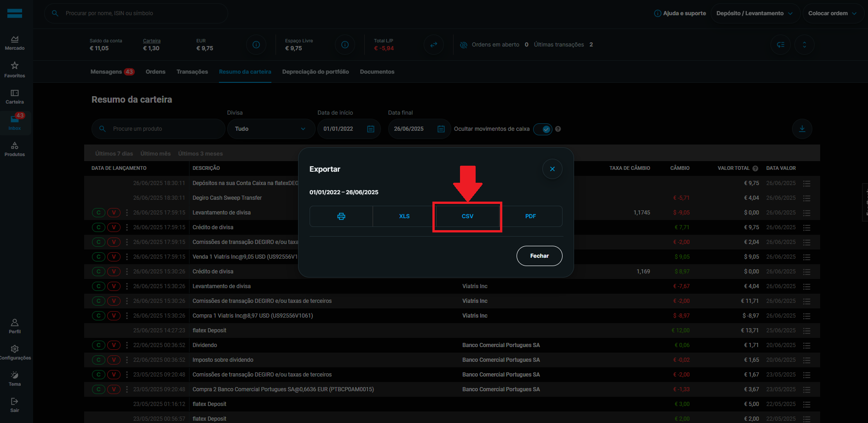Open Carteira in the sidebar
Screen dimensions: 868x423
[15, 97]
